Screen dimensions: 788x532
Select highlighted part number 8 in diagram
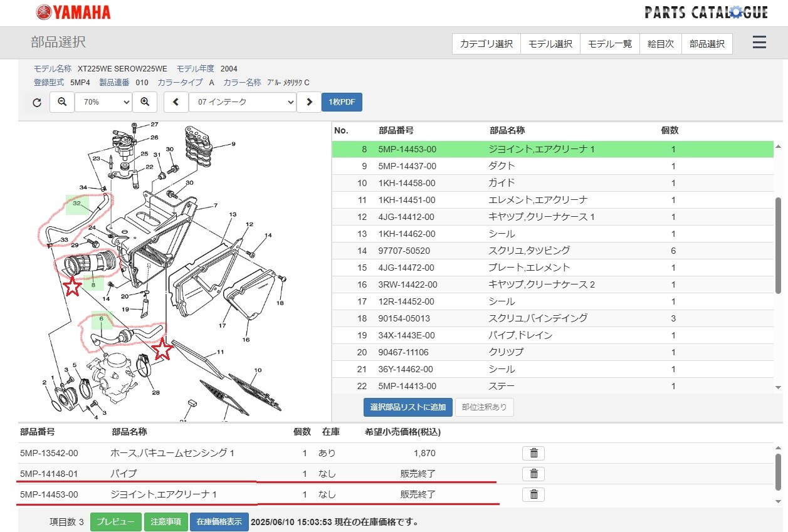tap(93, 285)
